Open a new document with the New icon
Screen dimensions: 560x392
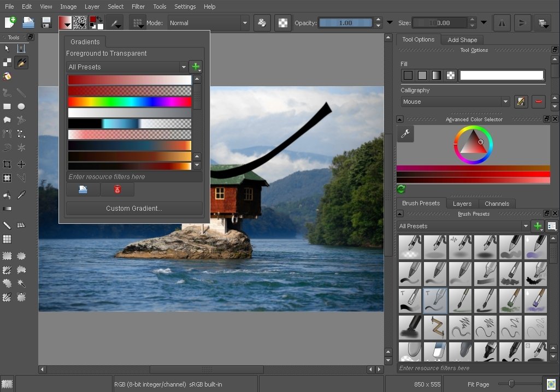(x=9, y=22)
